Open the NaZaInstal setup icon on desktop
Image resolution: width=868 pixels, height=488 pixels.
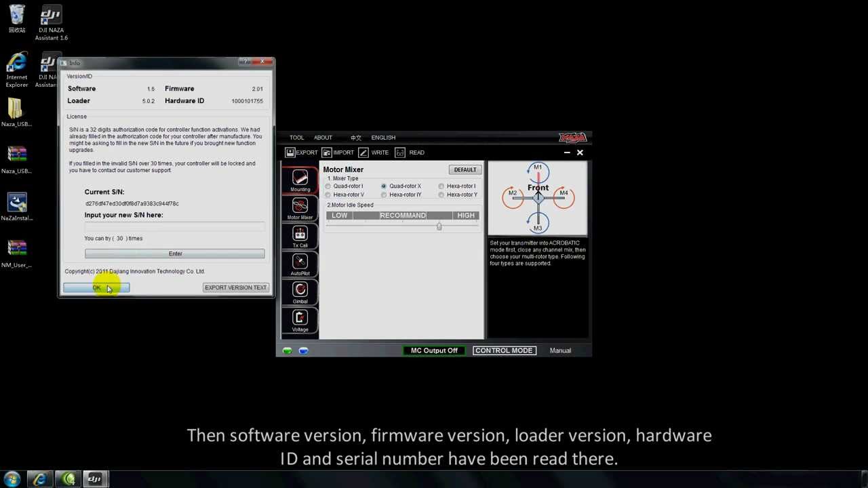[16, 207]
